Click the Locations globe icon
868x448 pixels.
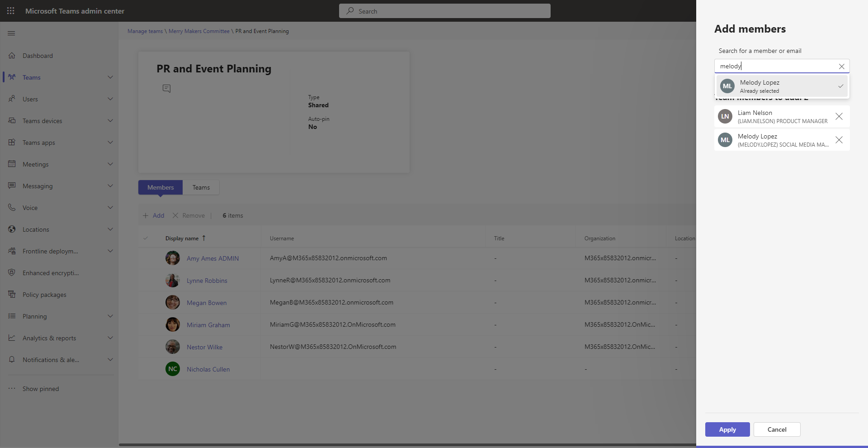12,229
